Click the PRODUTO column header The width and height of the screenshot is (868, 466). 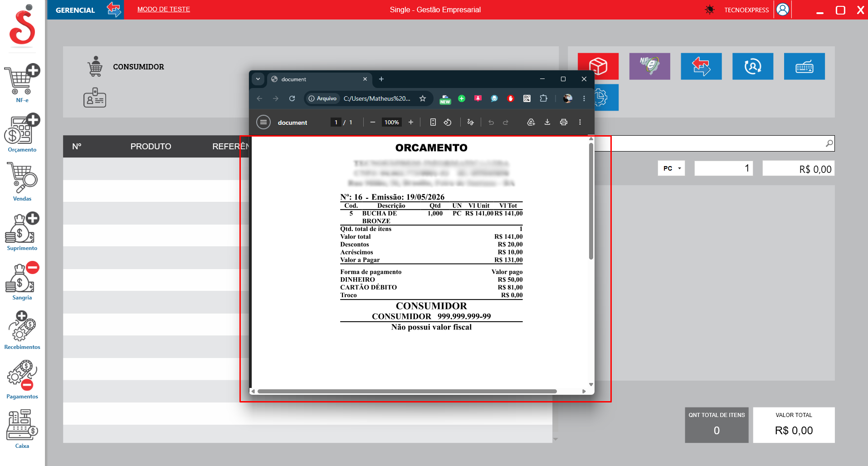coord(151,147)
